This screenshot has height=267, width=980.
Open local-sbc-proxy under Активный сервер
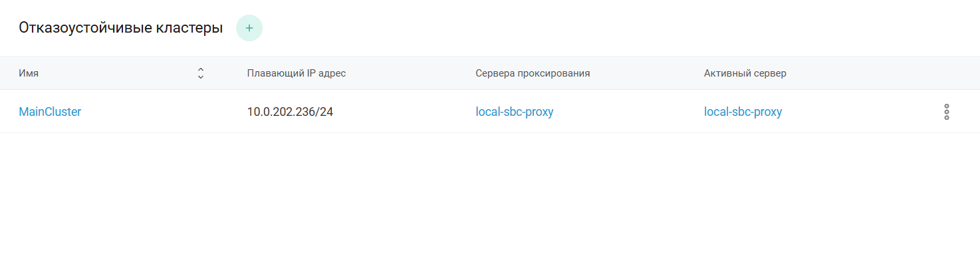(x=743, y=112)
